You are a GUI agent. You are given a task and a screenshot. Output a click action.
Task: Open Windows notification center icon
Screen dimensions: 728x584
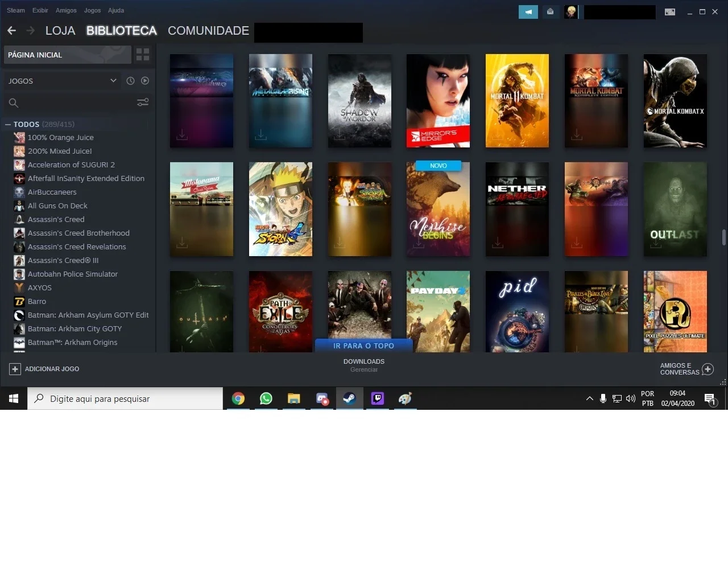coord(710,399)
